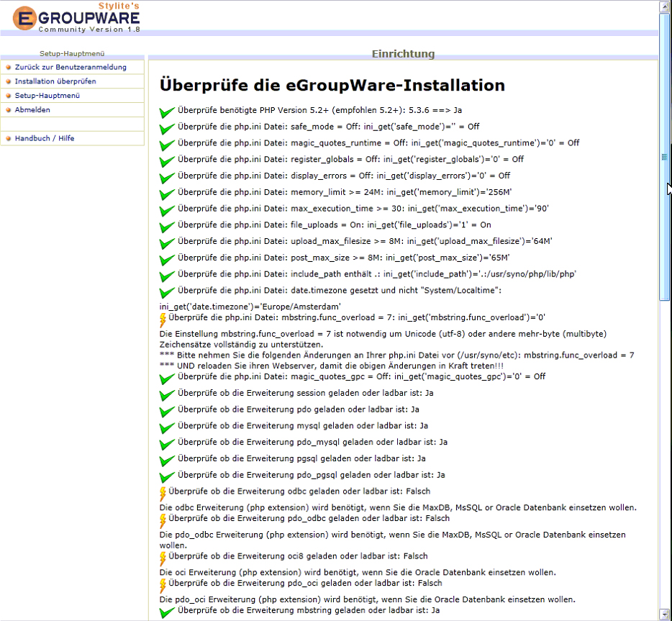This screenshot has width=672, height=621.
Task: Click warning bolt beside oci8 extension check
Action: point(163,558)
